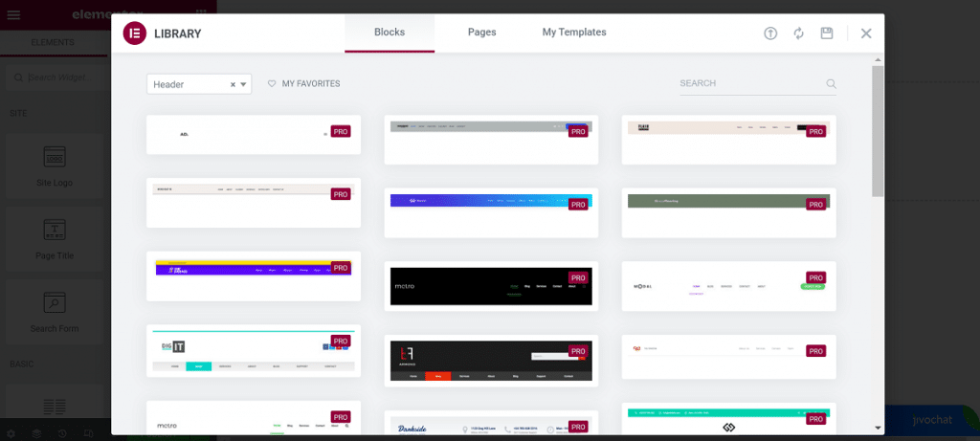Open the 'MODAL' header template
This screenshot has height=441, width=980.
pyautogui.click(x=728, y=286)
